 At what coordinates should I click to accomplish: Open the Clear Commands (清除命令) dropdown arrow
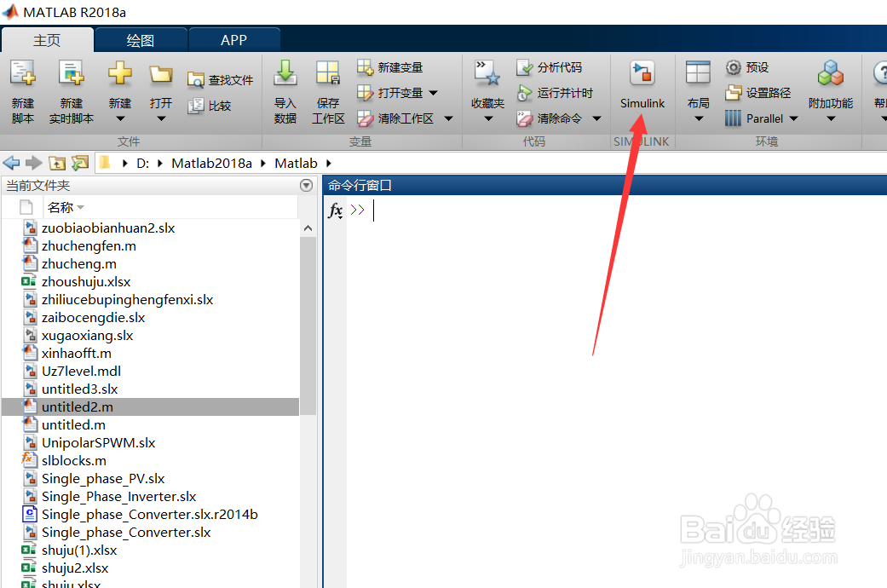click(x=596, y=118)
